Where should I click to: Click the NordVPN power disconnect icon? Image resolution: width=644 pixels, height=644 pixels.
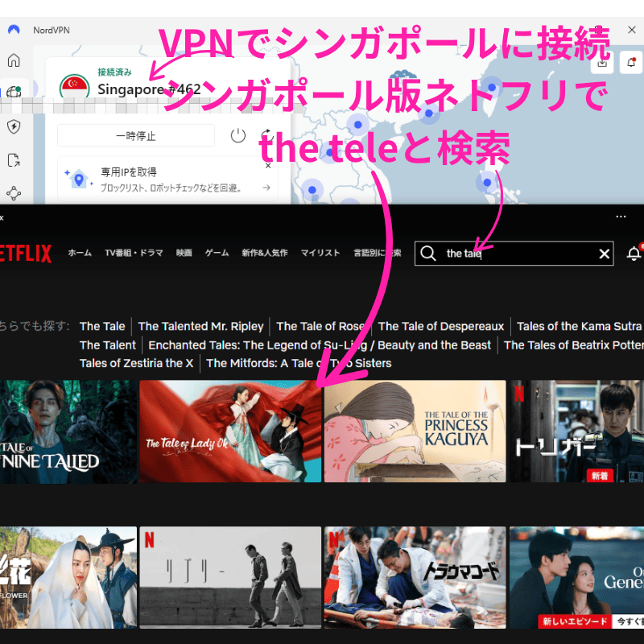[237, 135]
